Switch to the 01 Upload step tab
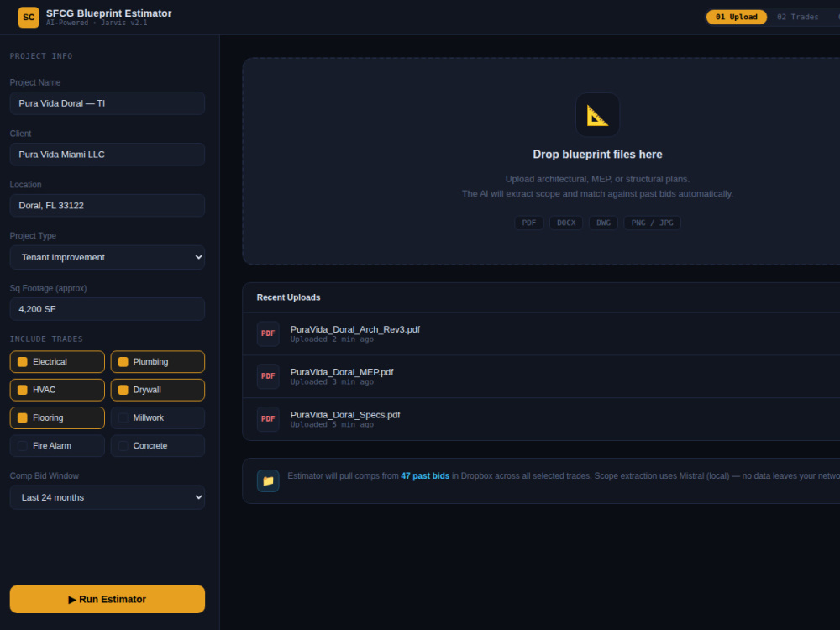This screenshot has height=630, width=840. pyautogui.click(x=736, y=17)
